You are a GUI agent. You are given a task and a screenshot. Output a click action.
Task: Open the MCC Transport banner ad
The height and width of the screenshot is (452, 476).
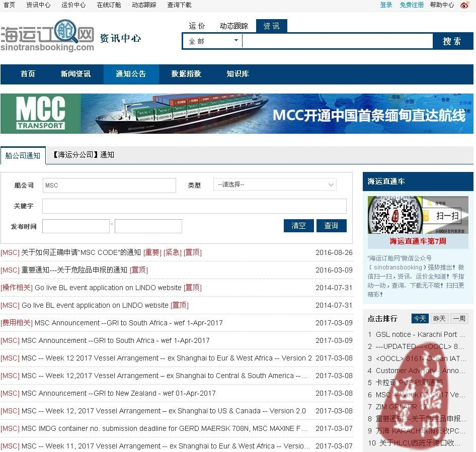[x=237, y=114]
